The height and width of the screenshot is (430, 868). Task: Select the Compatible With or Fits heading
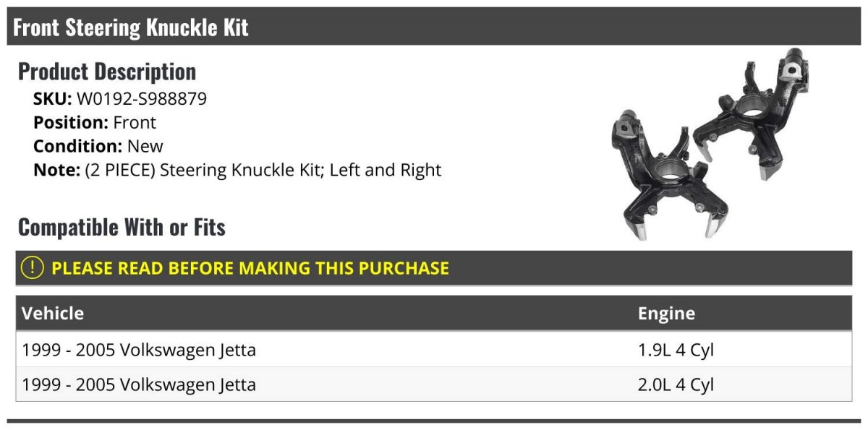coord(122,228)
